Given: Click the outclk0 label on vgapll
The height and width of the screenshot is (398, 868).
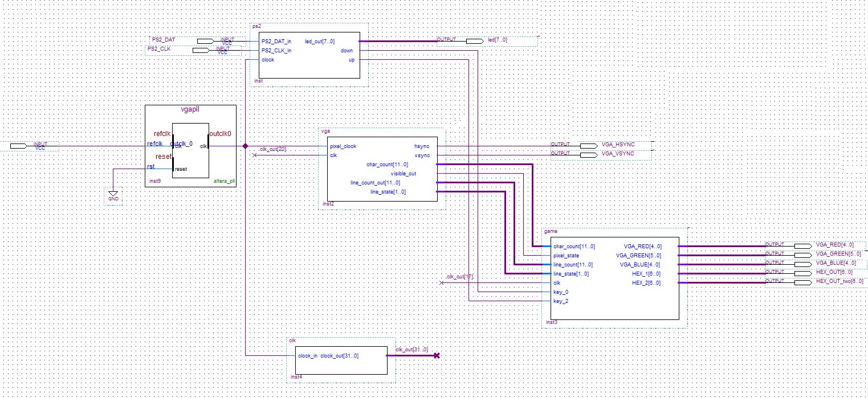Looking at the screenshot, I should (220, 134).
